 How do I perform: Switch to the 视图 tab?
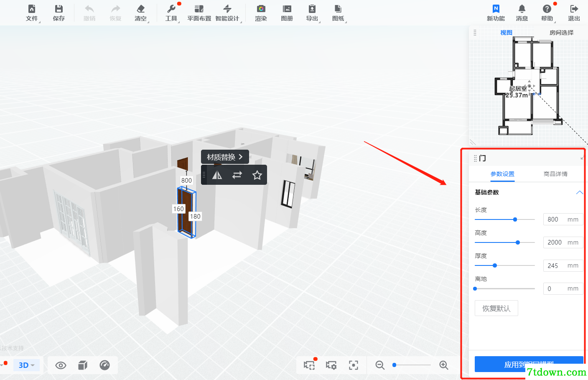click(506, 33)
